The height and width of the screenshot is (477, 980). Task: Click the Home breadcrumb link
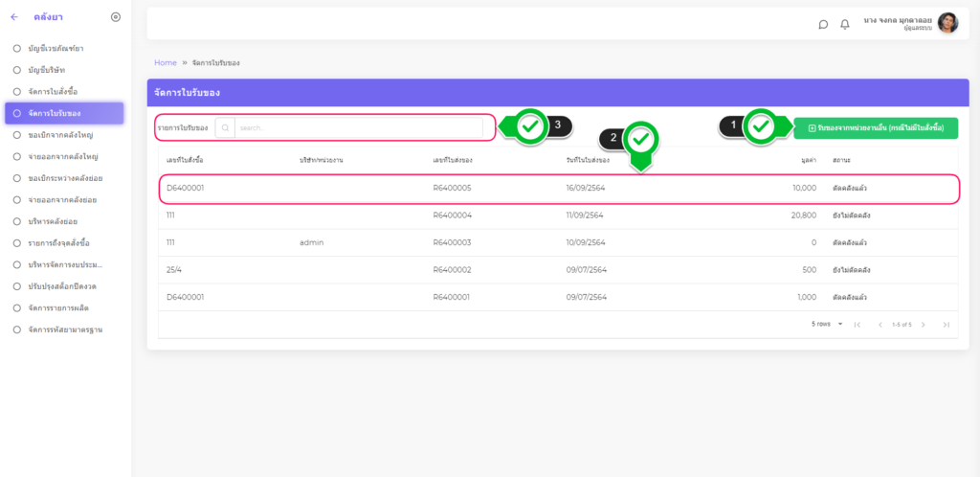point(166,62)
